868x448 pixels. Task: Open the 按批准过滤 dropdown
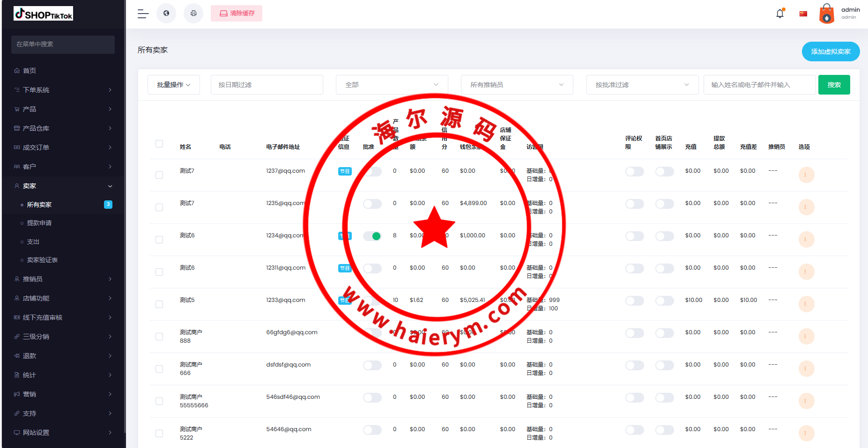point(642,85)
